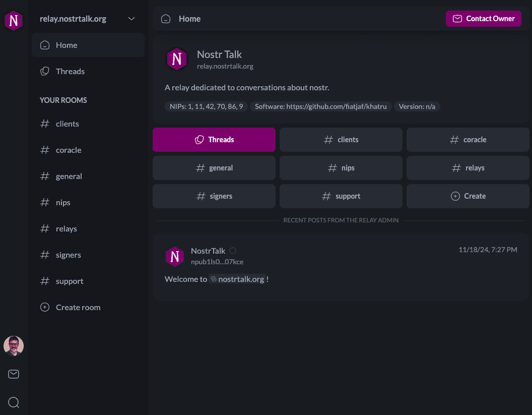Expand the relay.nostrtalk.org dropdown chevron
The width and height of the screenshot is (532, 415).
pos(131,19)
